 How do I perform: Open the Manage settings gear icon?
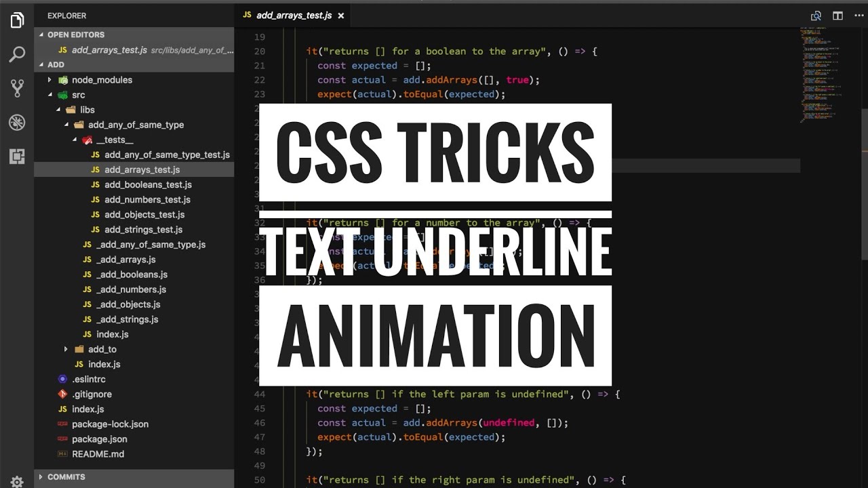point(17,481)
